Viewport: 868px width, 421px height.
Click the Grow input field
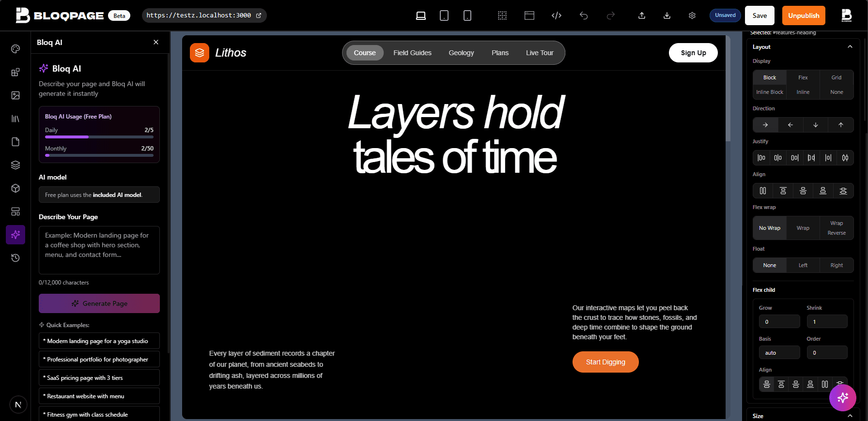pos(779,322)
